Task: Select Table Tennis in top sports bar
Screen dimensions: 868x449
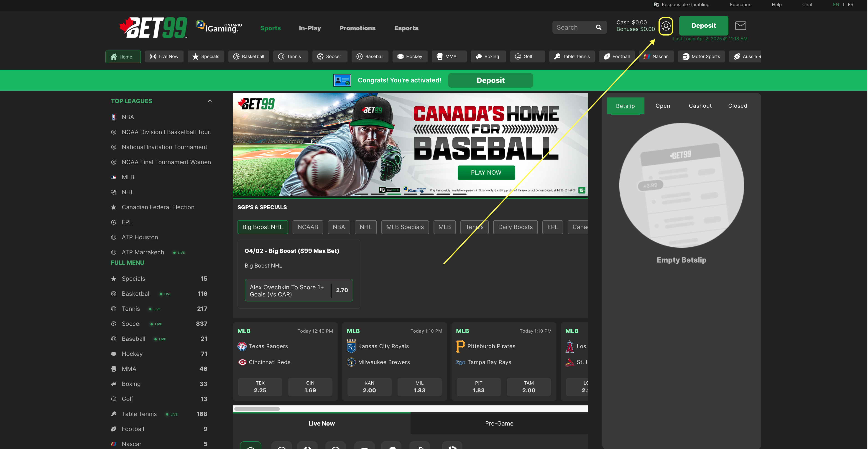Action: (x=572, y=57)
